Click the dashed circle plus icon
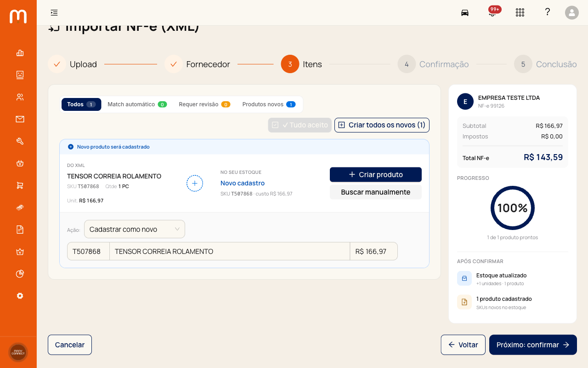 click(x=195, y=183)
